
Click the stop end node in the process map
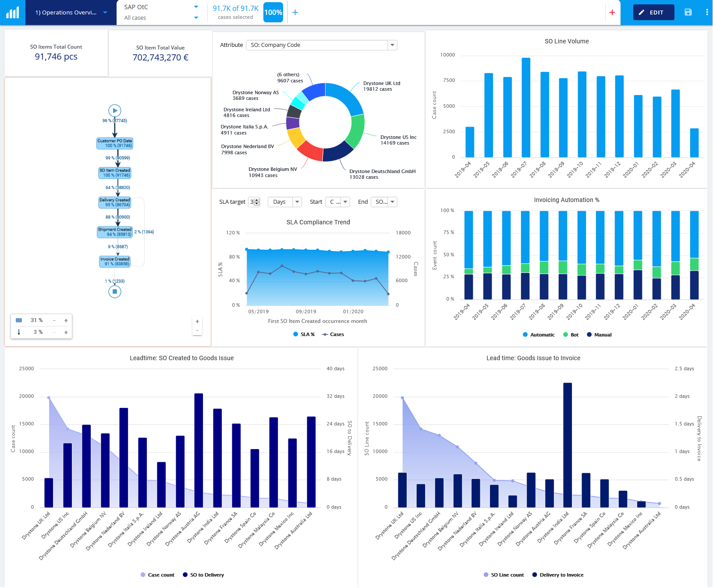click(x=114, y=291)
